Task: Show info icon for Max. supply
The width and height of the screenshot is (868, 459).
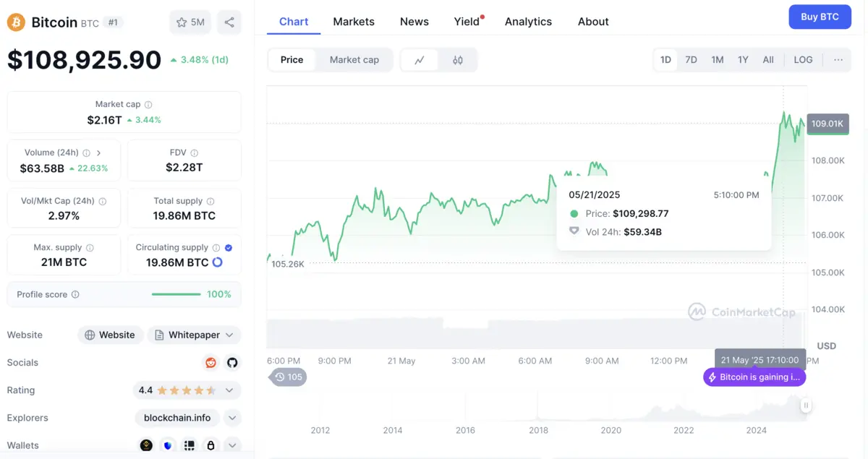Action: coord(90,248)
